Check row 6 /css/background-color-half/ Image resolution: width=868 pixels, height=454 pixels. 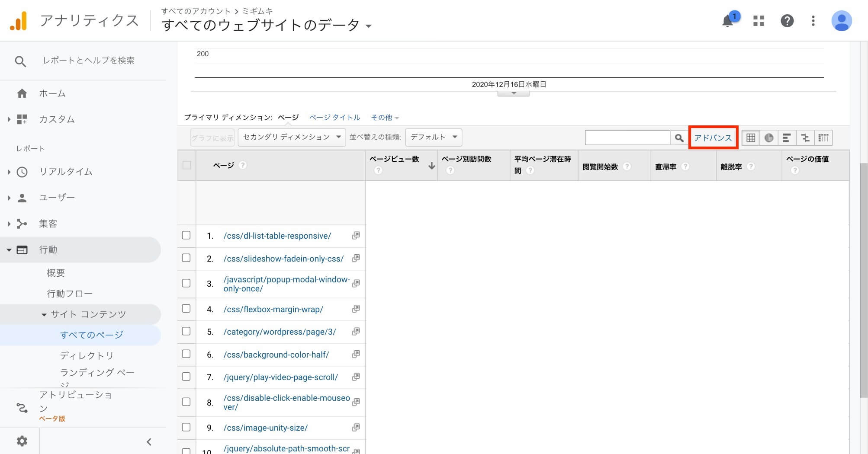click(186, 354)
